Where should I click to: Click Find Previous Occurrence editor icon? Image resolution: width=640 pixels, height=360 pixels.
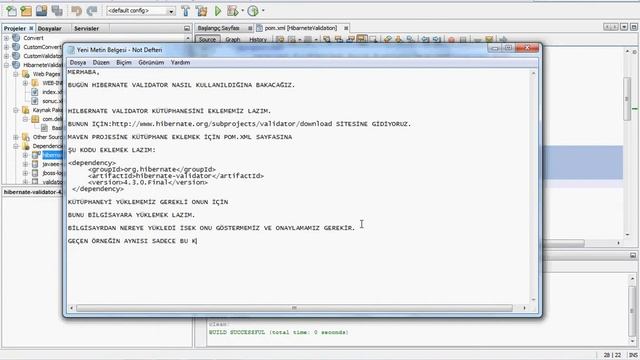pyautogui.click(x=338, y=39)
